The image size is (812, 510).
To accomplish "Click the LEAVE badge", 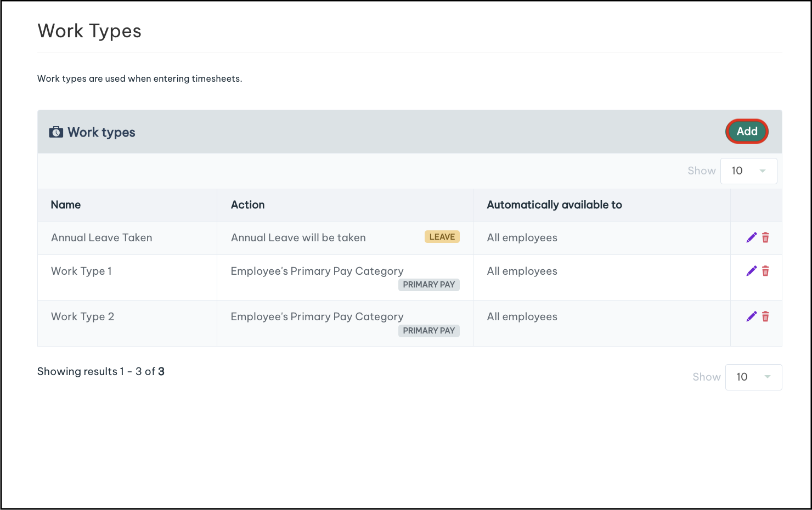I will (442, 237).
